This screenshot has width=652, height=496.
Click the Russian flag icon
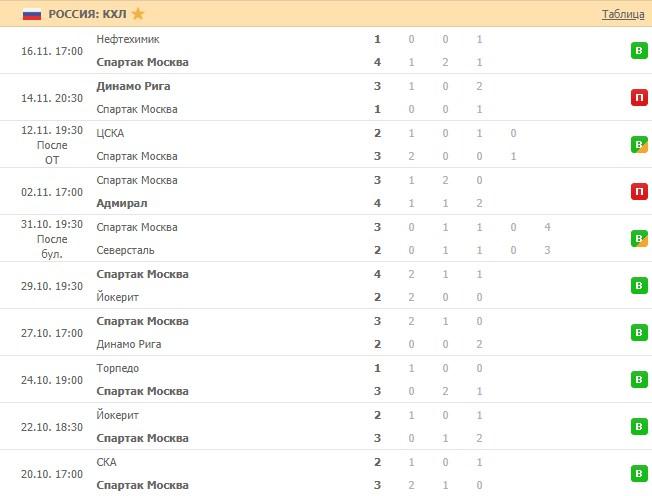click(32, 14)
